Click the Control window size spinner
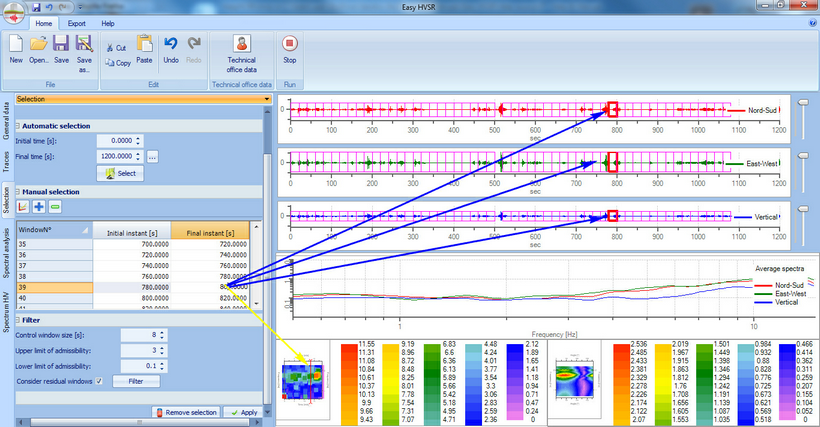820x427 pixels. coord(162,335)
